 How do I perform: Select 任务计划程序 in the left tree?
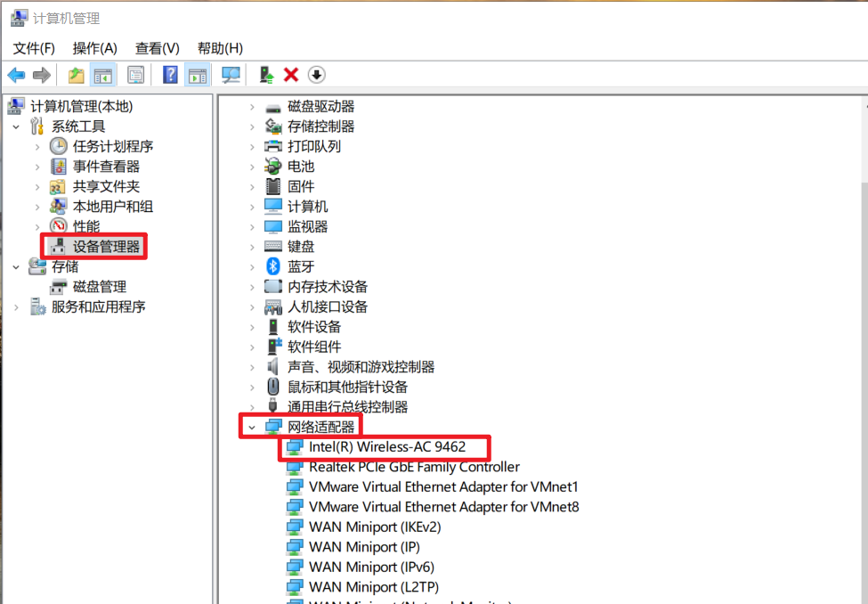point(113,146)
